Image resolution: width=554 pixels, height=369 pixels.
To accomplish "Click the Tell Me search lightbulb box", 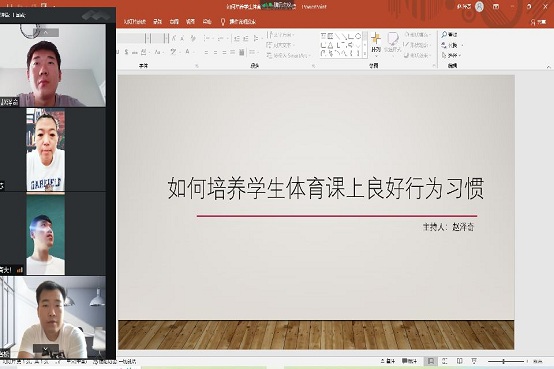I will 238,22.
